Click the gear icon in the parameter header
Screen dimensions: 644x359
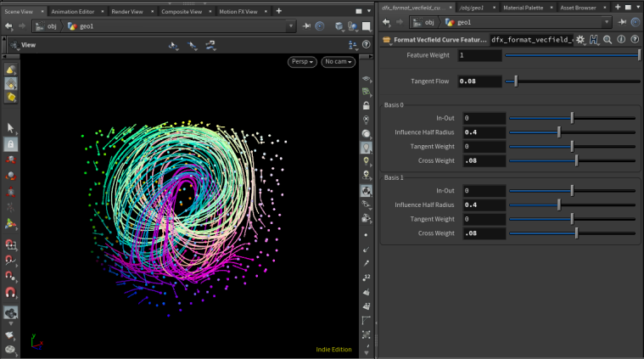tap(582, 39)
